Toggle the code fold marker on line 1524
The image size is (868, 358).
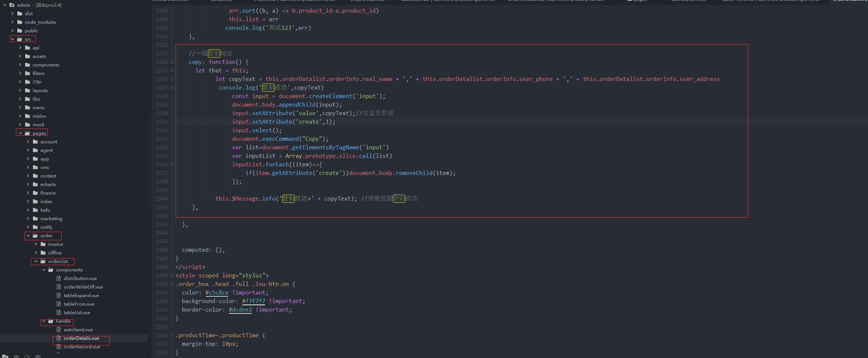coord(172,62)
